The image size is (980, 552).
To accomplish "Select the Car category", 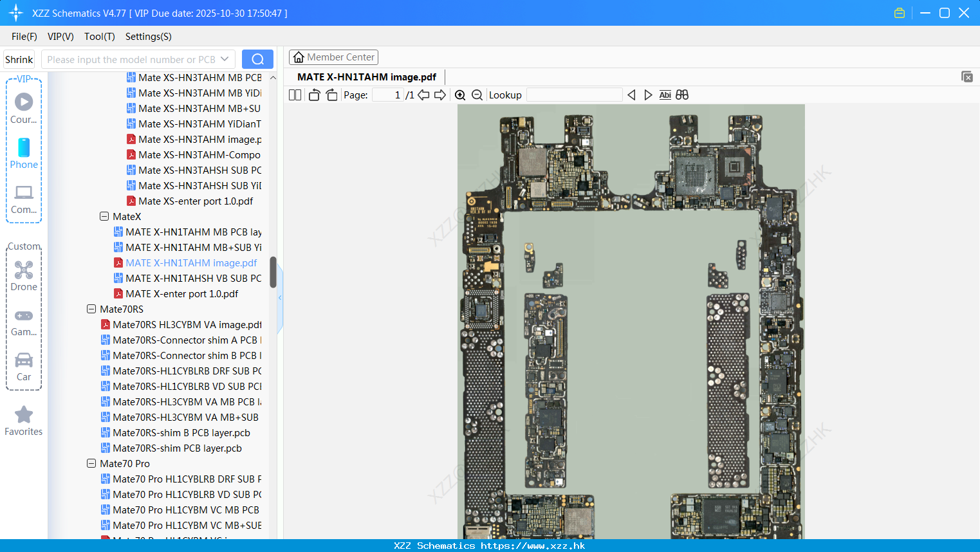I will (x=24, y=367).
